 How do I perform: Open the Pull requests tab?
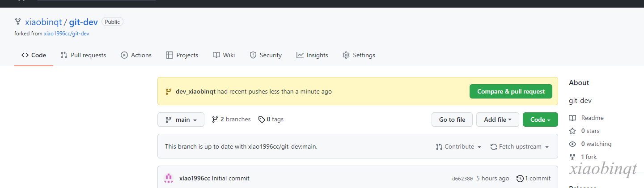tap(83, 55)
